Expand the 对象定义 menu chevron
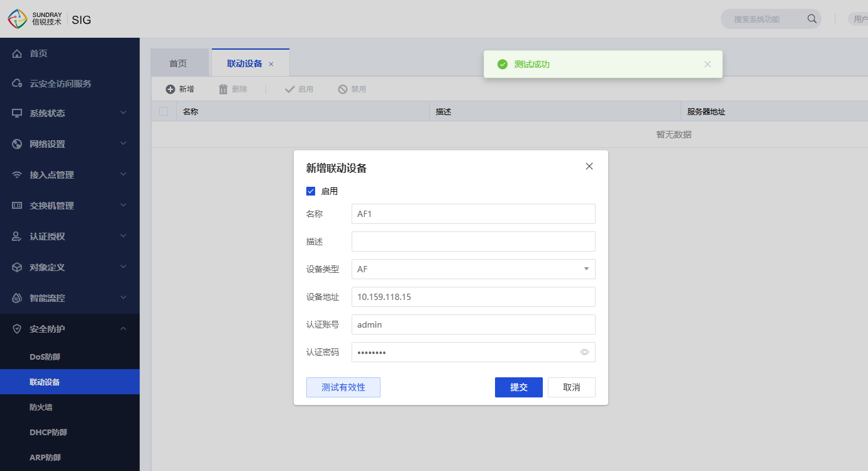 coord(123,267)
